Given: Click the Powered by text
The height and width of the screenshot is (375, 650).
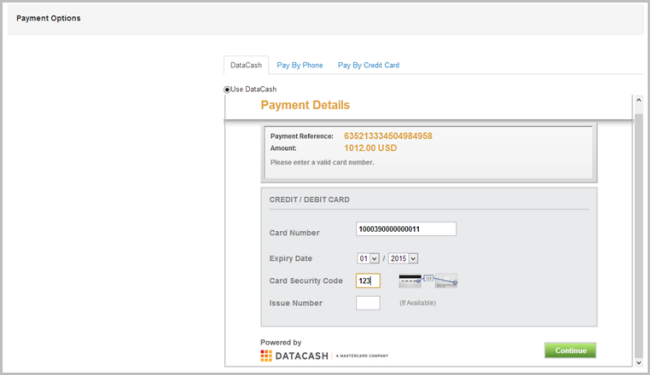Looking at the screenshot, I should (281, 342).
